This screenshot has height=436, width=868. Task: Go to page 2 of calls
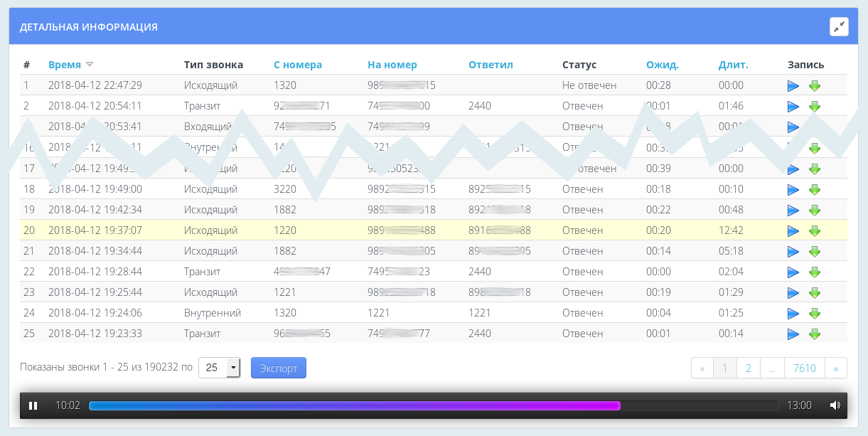[x=748, y=368]
